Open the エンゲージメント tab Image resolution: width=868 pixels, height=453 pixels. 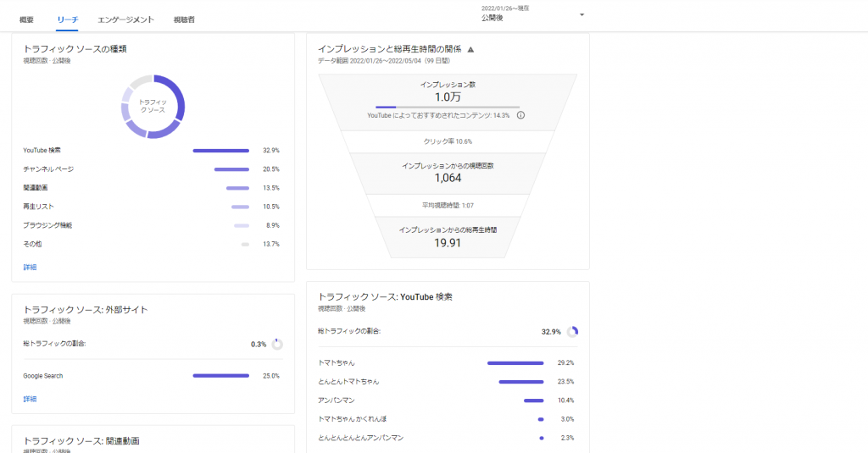pos(125,19)
